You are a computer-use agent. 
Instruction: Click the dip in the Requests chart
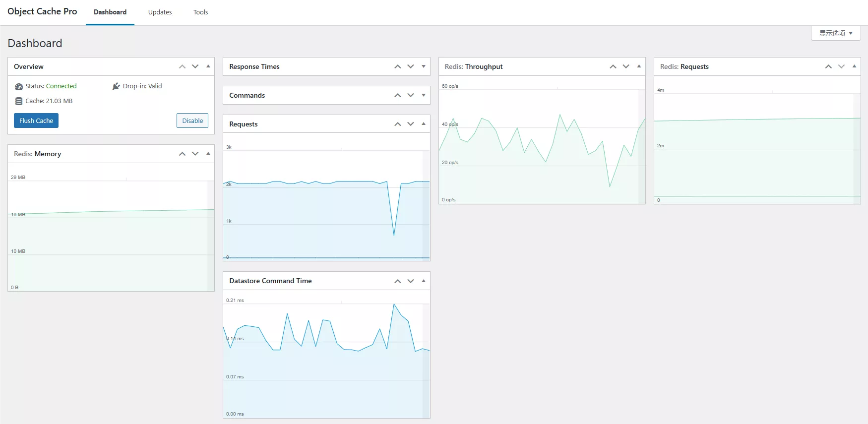[x=394, y=235]
